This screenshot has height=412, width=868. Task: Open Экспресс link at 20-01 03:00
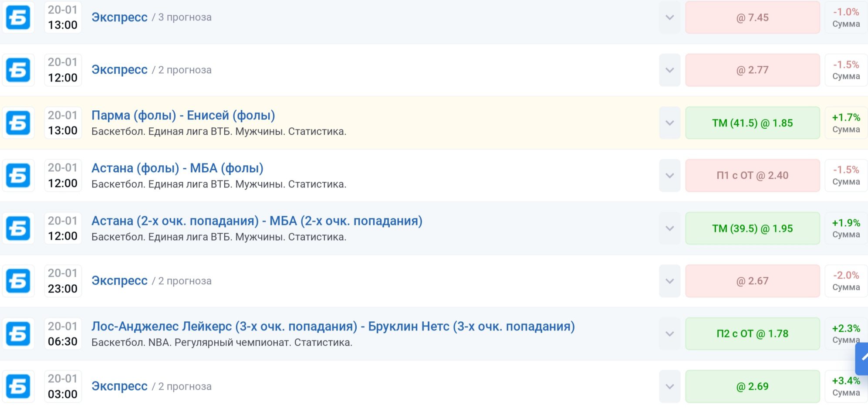pos(119,386)
